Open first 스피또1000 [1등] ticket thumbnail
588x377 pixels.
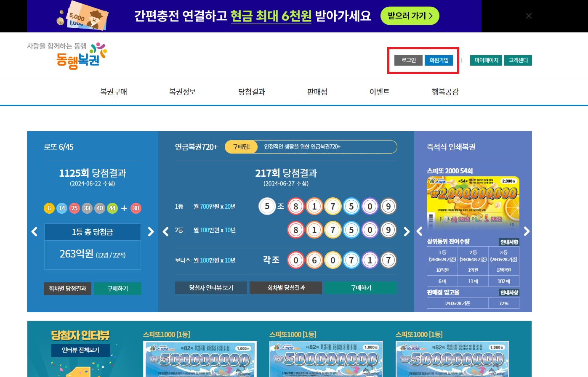pos(201,359)
